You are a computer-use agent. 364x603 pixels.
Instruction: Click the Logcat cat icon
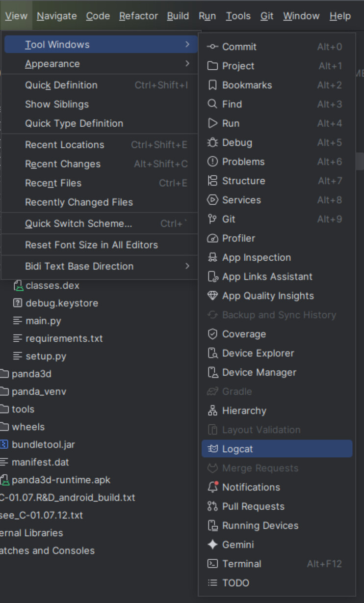tap(212, 449)
